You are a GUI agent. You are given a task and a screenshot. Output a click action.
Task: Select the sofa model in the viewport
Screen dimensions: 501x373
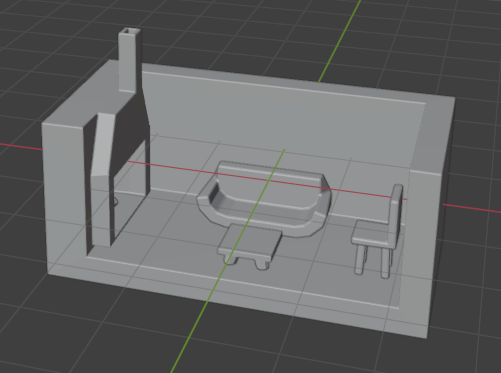point(265,200)
